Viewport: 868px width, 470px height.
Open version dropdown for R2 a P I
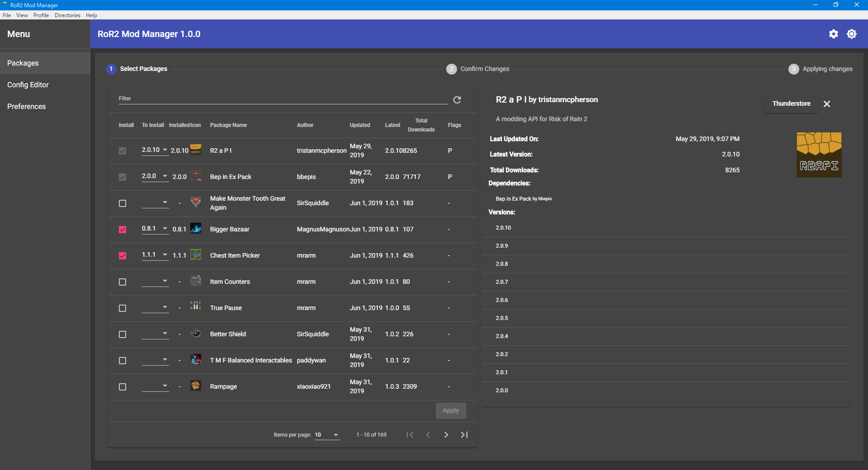tap(155, 150)
